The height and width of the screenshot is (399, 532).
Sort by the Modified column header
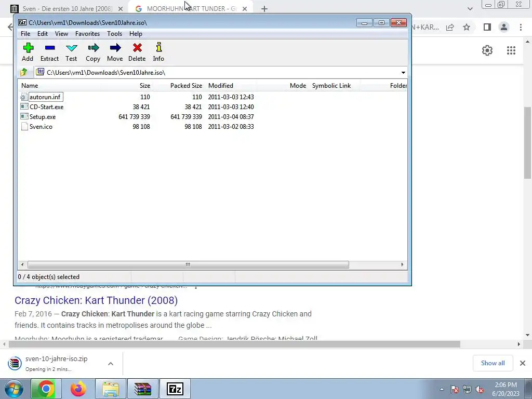point(231,86)
